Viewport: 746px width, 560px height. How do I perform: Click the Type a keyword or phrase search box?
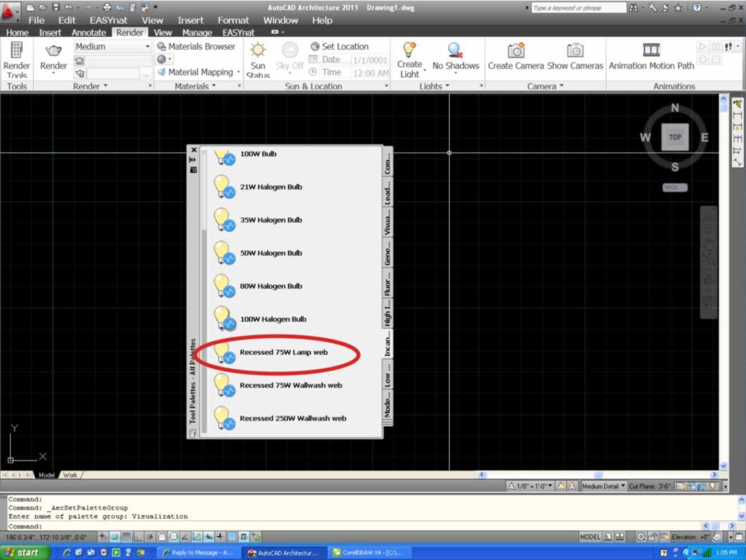(x=578, y=8)
